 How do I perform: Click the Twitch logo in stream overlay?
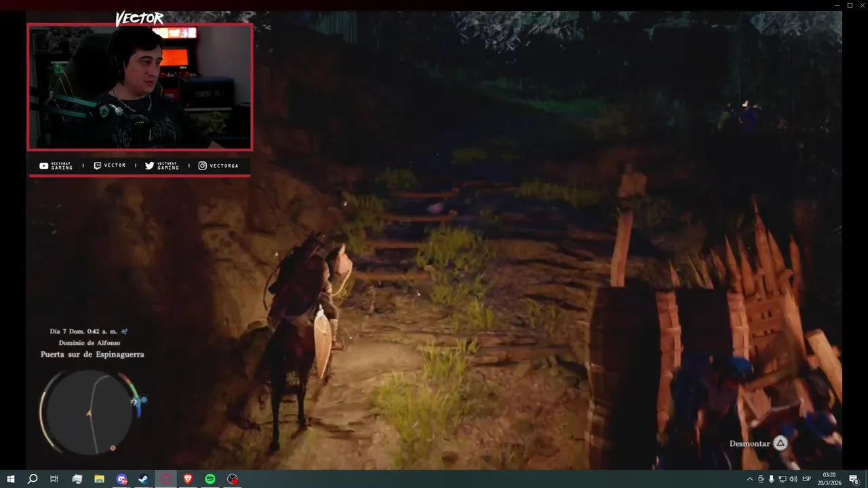coord(98,165)
